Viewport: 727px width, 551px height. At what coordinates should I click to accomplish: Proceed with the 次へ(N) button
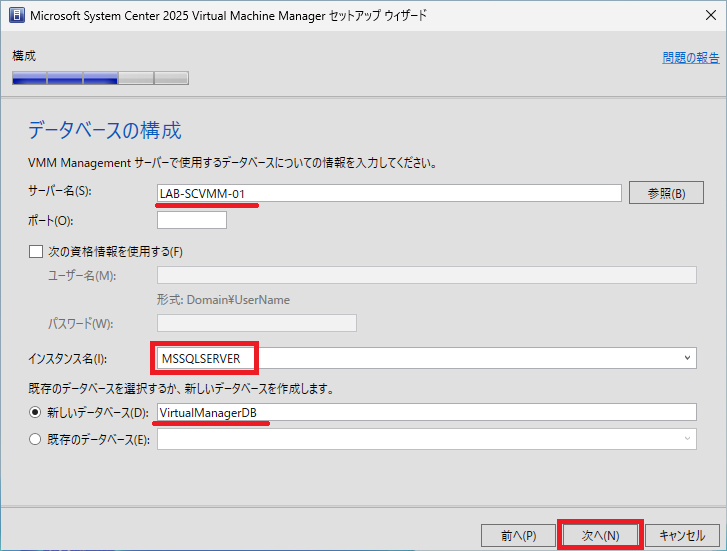pyautogui.click(x=600, y=536)
